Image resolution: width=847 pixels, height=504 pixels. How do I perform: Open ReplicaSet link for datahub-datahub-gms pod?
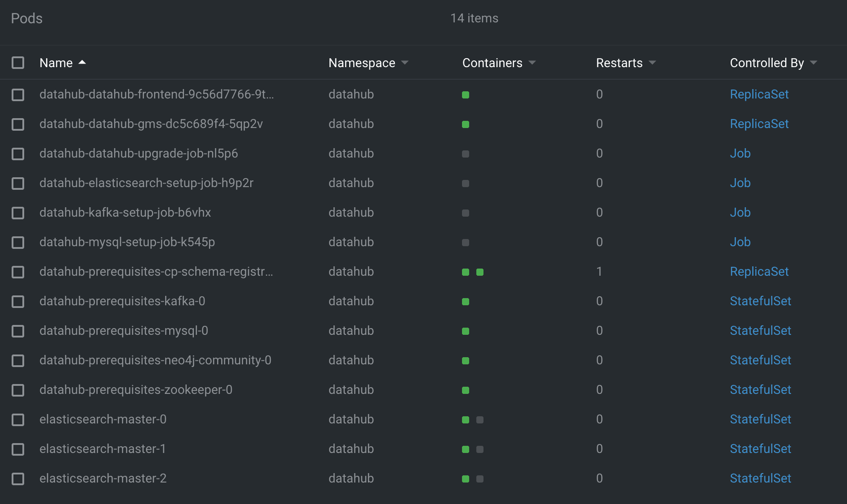tap(759, 124)
